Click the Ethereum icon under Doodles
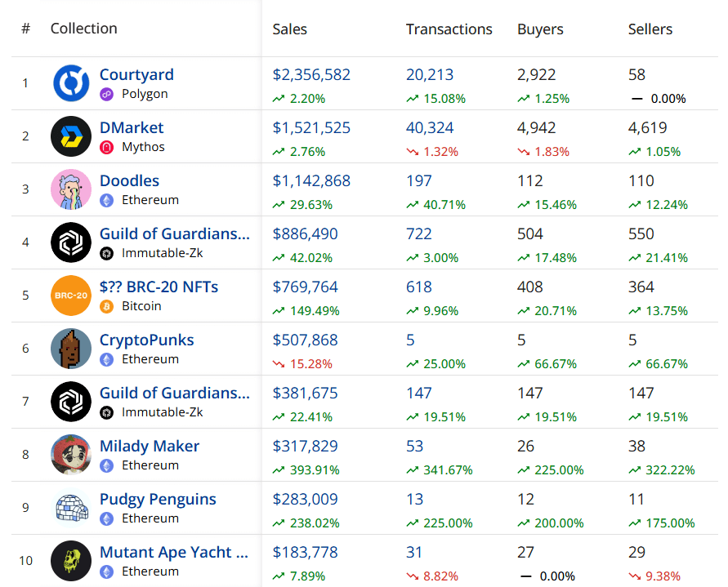Image resolution: width=728 pixels, height=587 pixels. (x=107, y=201)
